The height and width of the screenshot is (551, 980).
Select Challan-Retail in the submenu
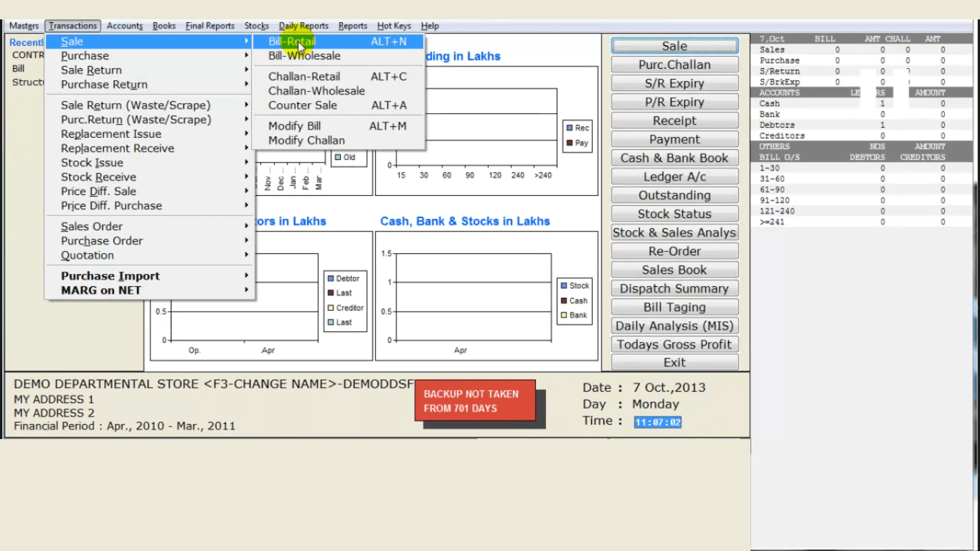pos(338,77)
